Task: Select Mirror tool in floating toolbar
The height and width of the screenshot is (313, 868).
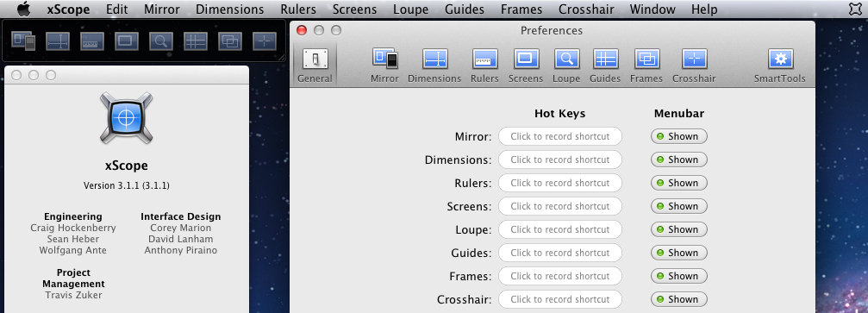Action: click(x=23, y=41)
